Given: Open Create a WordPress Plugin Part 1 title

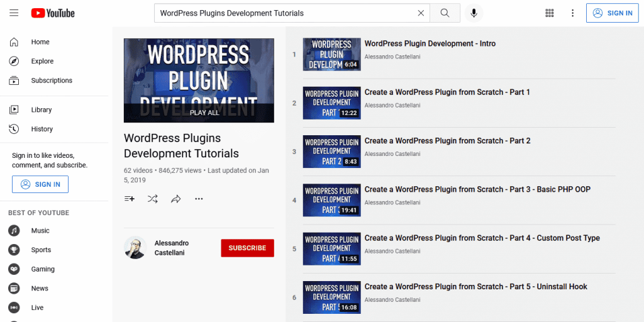Looking at the screenshot, I should tap(447, 92).
